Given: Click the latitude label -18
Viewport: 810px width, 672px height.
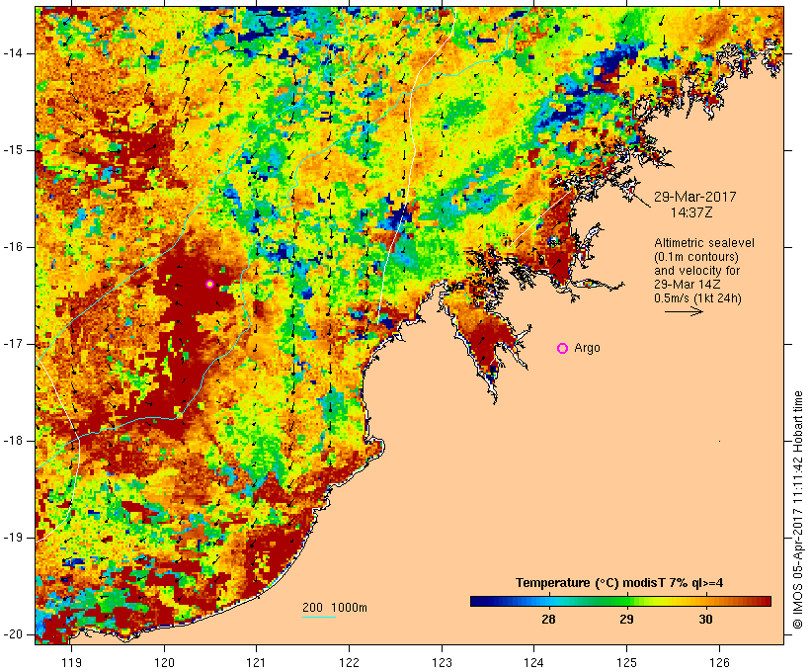Looking at the screenshot, I should [12, 441].
